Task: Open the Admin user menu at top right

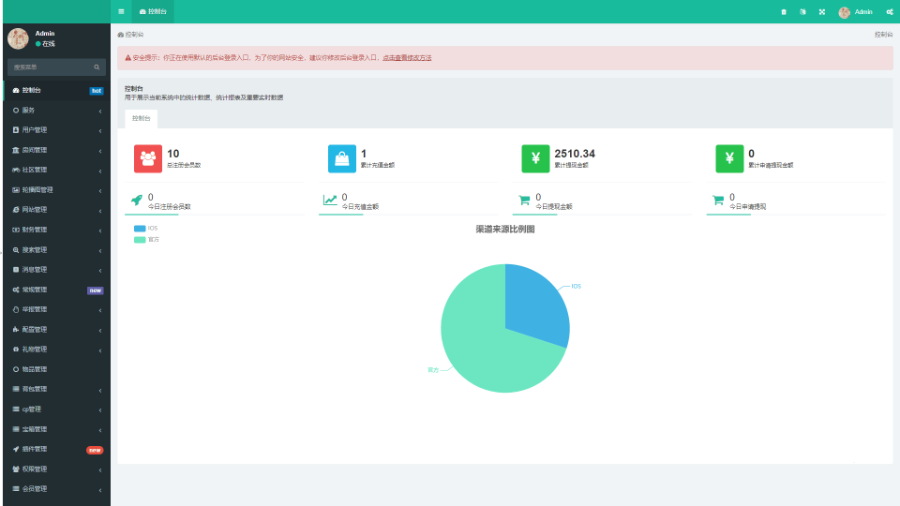Action: pos(856,12)
